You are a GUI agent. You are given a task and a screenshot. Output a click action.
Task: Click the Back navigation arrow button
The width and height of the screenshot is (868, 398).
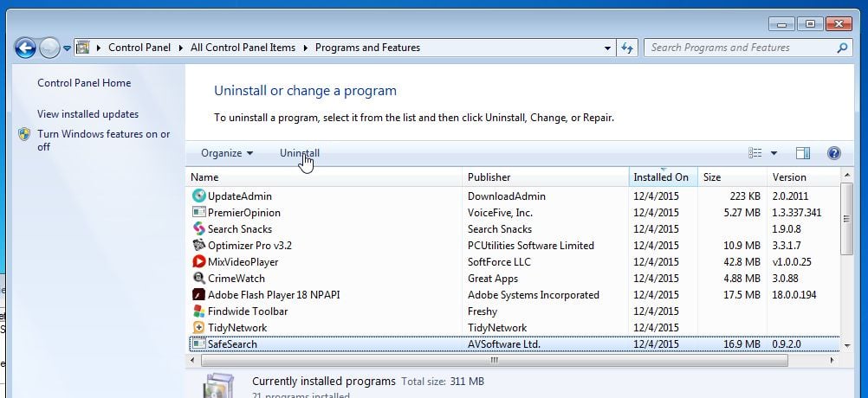pos(25,48)
